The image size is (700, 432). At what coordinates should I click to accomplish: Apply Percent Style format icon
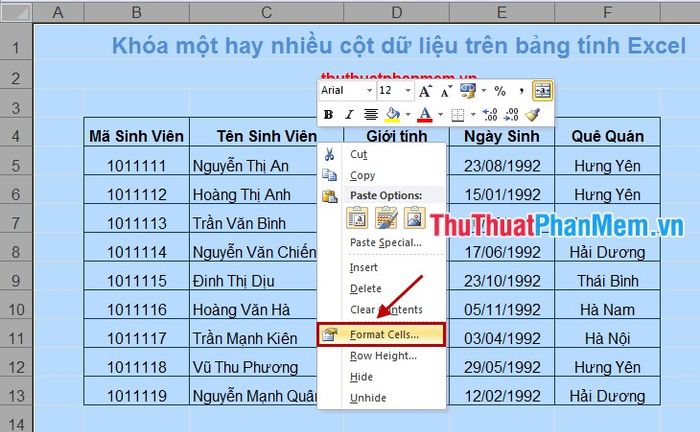[500, 91]
